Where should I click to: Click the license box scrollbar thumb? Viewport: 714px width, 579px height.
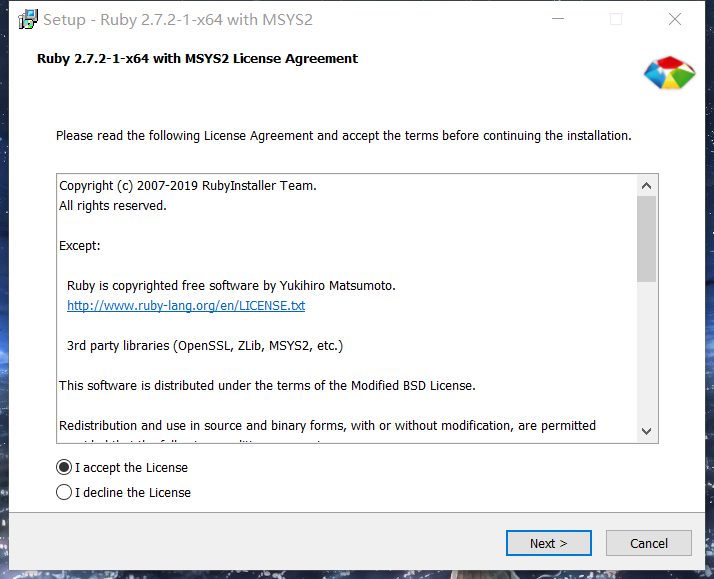646,239
